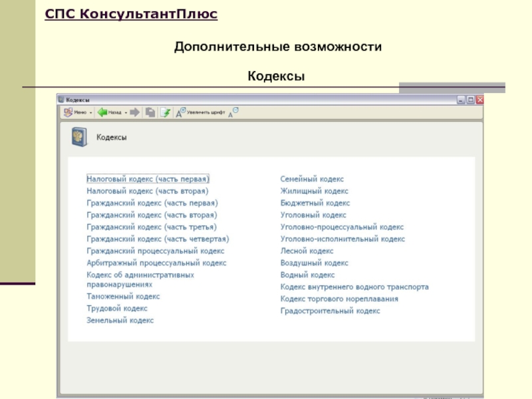The height and width of the screenshot is (399, 532).
Task: Open Кодекс внутреннего водного транспорта
Action: pyautogui.click(x=354, y=287)
